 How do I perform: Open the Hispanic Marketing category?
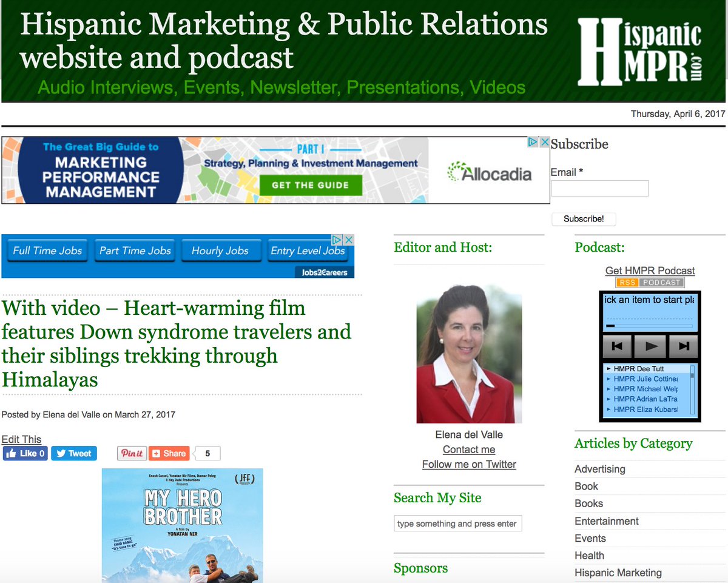tap(618, 573)
